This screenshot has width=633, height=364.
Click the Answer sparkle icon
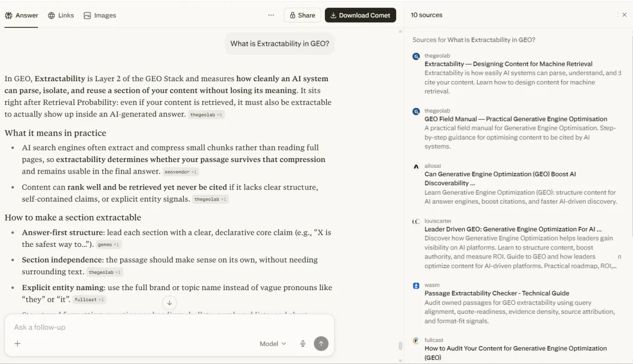pyautogui.click(x=7, y=15)
